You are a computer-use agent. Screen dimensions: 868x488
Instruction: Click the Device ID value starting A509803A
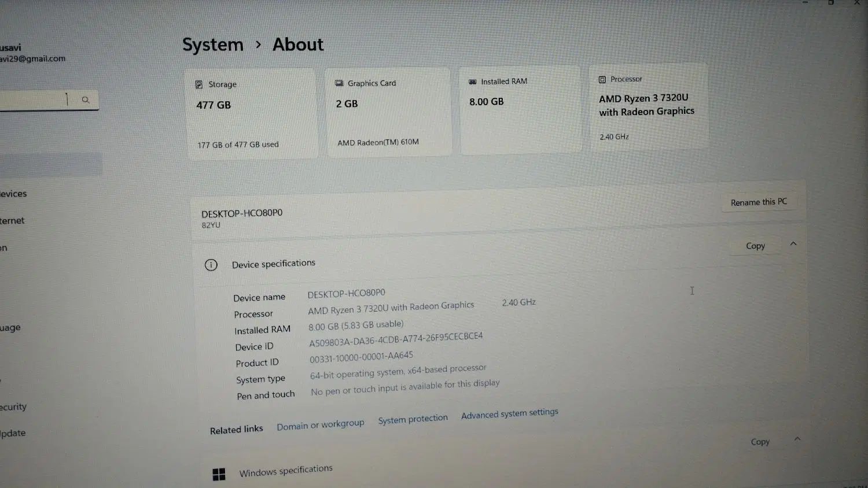[396, 339]
